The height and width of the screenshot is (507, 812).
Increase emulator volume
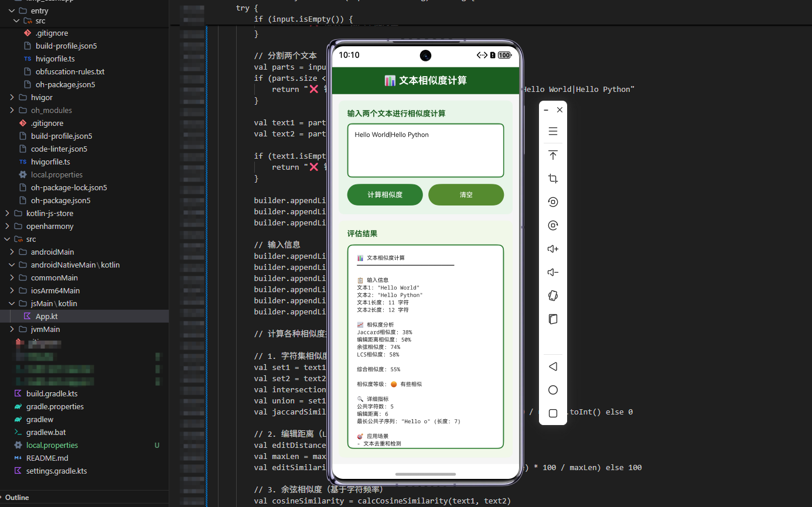552,249
